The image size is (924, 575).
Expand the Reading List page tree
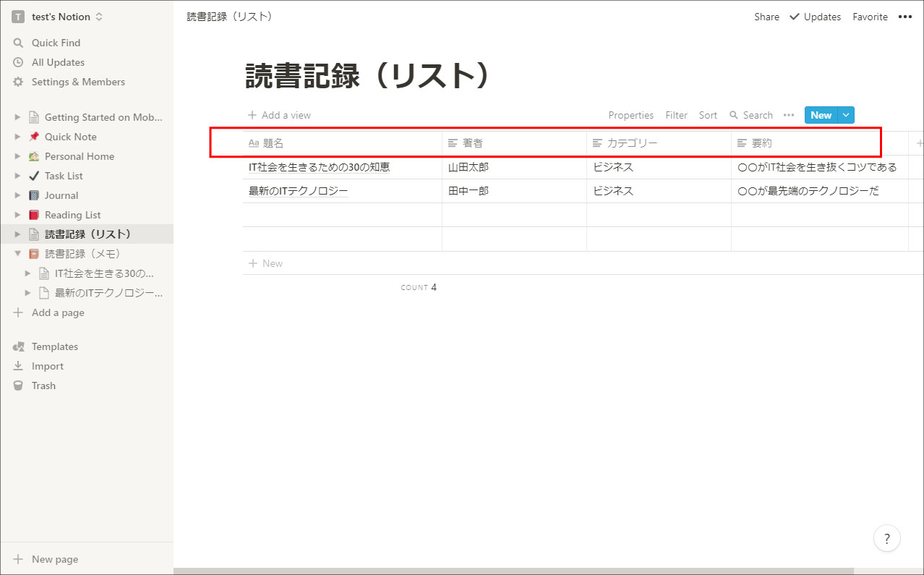click(x=18, y=215)
